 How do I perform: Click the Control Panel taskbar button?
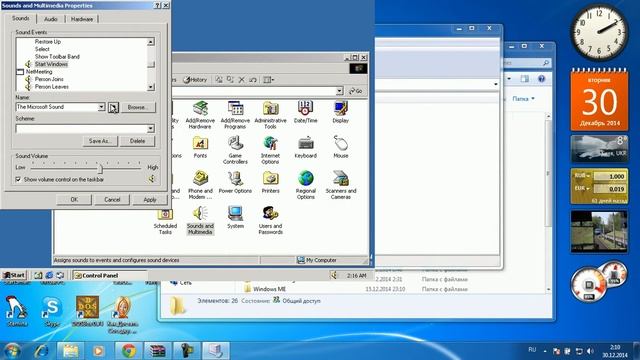[109, 276]
